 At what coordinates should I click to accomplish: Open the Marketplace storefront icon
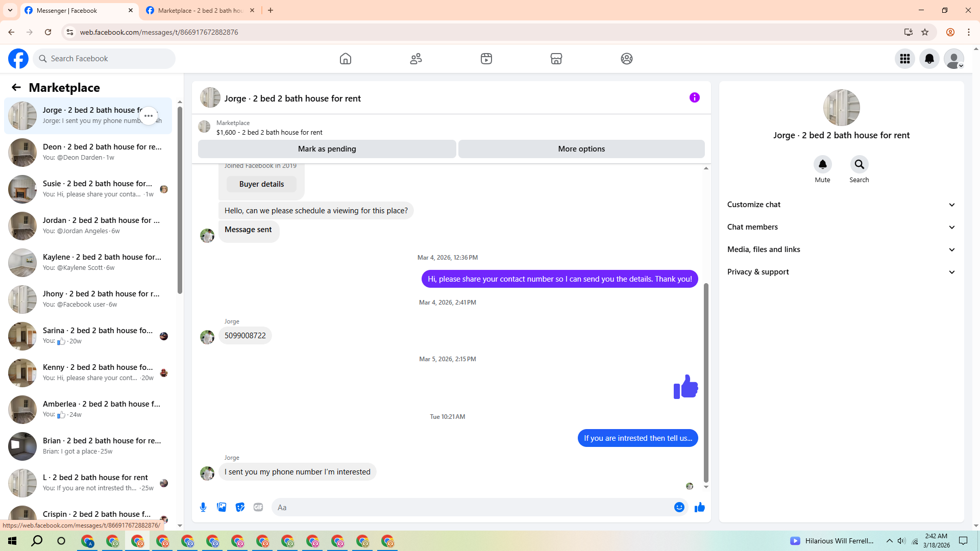pyautogui.click(x=556, y=59)
